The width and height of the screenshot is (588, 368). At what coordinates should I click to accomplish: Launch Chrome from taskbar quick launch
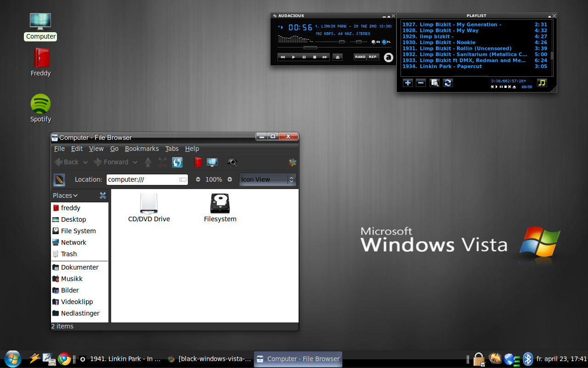64,359
